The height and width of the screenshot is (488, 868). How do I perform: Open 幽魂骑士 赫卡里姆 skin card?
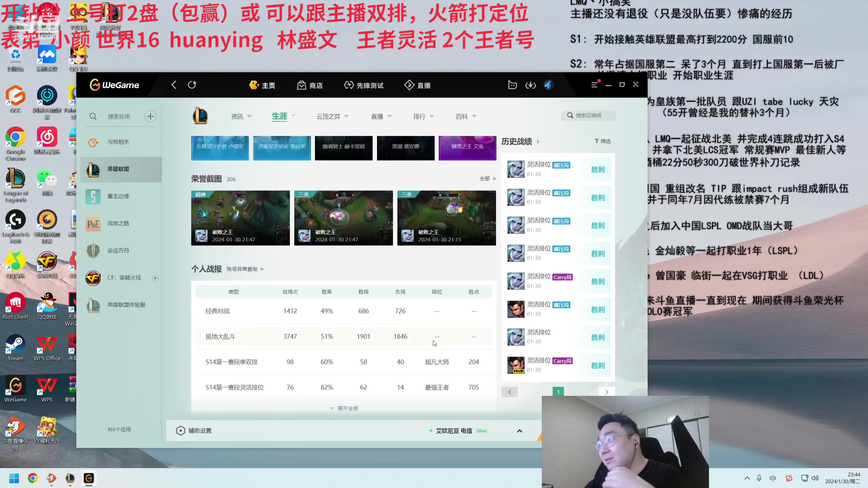pyautogui.click(x=343, y=148)
